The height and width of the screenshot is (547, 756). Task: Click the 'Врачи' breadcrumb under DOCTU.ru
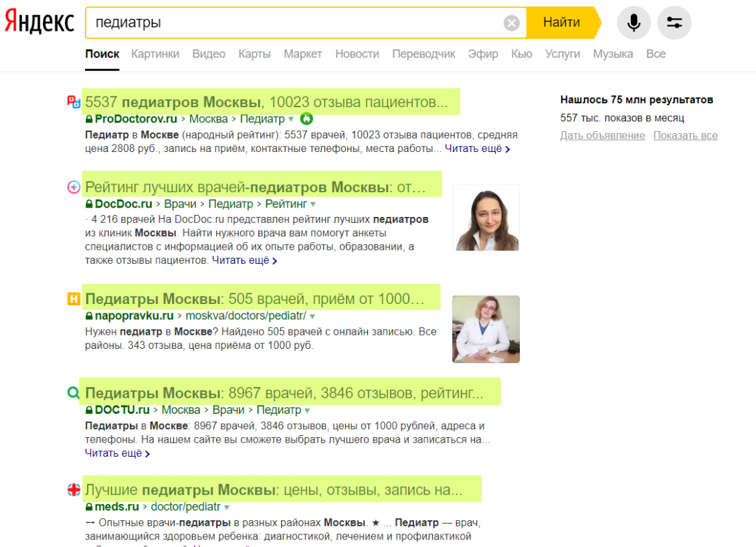click(x=229, y=410)
